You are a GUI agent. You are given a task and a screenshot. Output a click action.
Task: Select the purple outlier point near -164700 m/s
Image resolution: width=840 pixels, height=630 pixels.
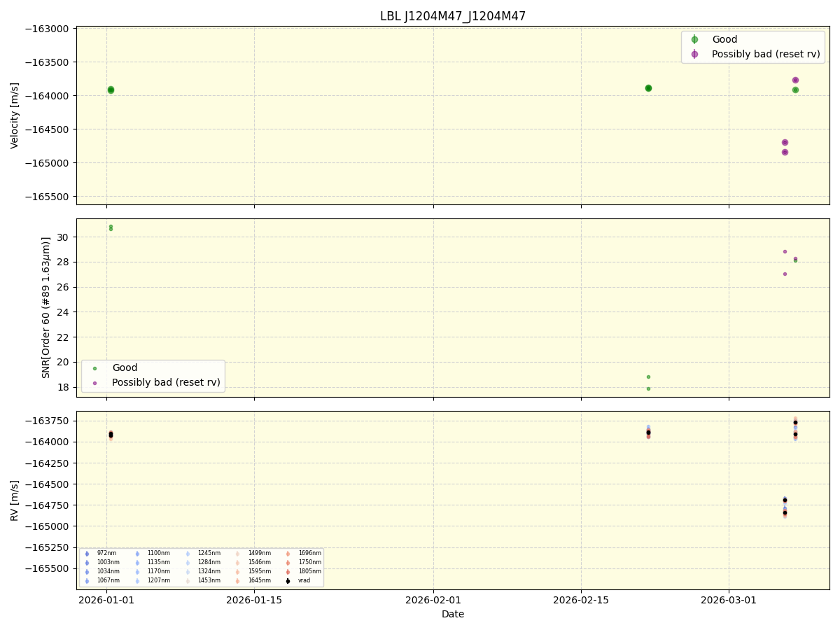(x=783, y=141)
